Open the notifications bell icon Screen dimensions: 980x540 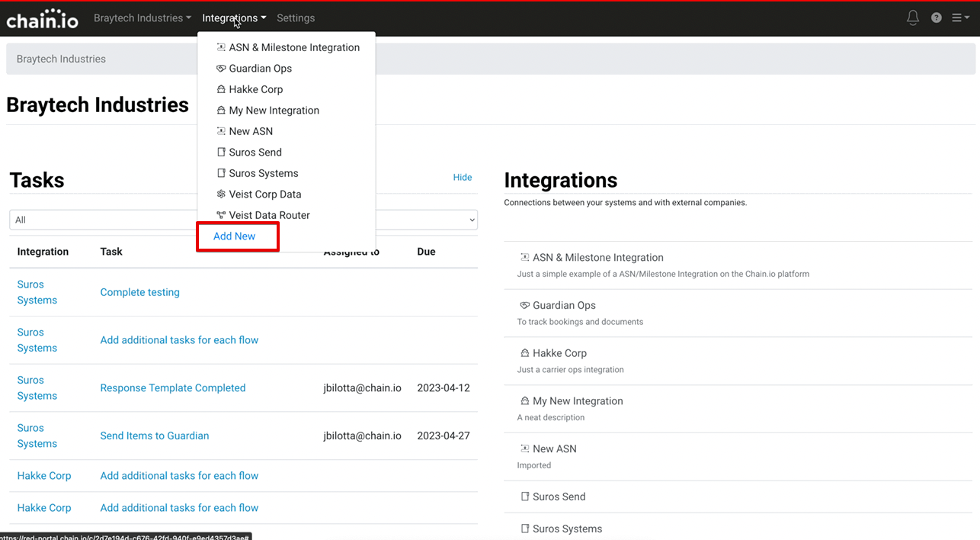pos(913,18)
